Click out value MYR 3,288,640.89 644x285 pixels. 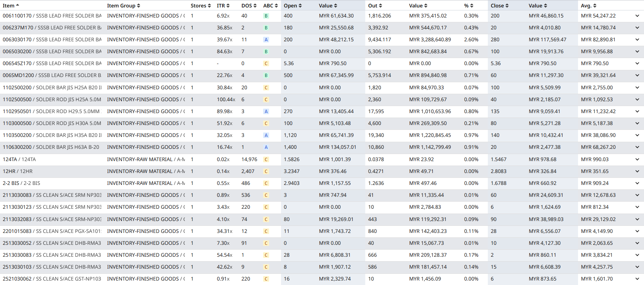pos(430,39)
